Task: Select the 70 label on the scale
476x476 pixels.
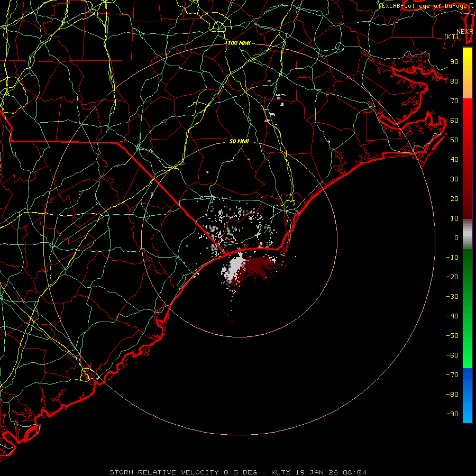Action: pyautogui.click(x=454, y=101)
